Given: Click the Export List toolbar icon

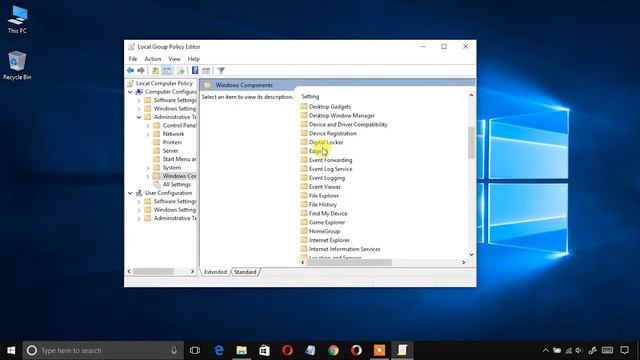Looking at the screenshot, I should 181,71.
